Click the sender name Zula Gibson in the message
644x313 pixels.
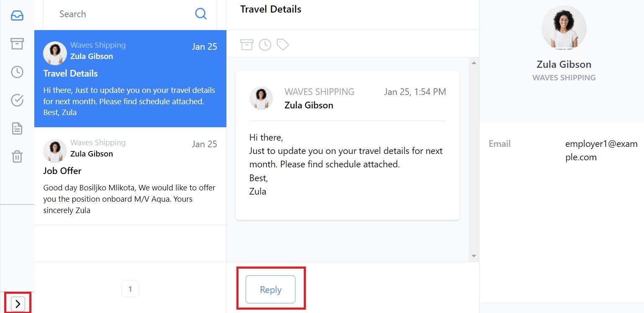click(309, 105)
